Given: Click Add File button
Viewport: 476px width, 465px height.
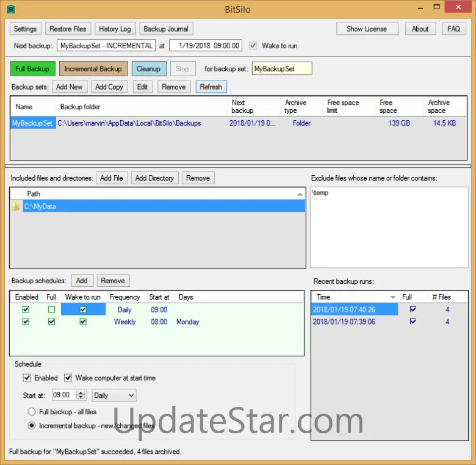Looking at the screenshot, I should pos(112,178).
